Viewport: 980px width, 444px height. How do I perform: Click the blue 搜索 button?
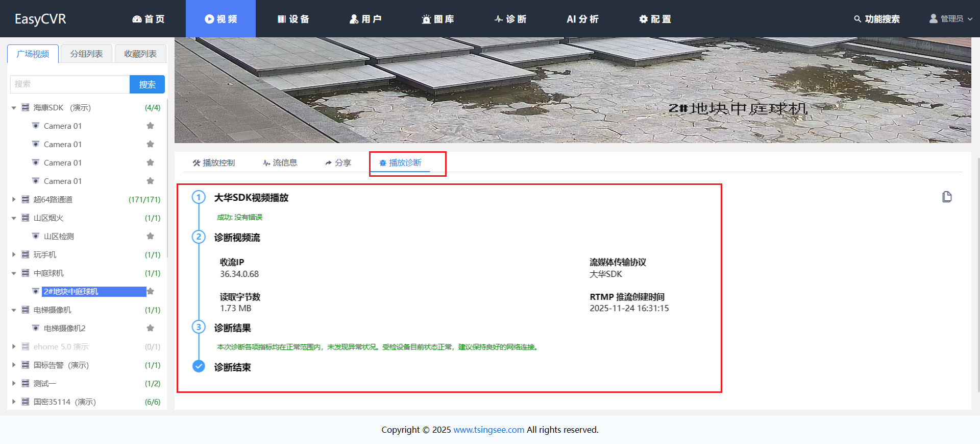(148, 84)
